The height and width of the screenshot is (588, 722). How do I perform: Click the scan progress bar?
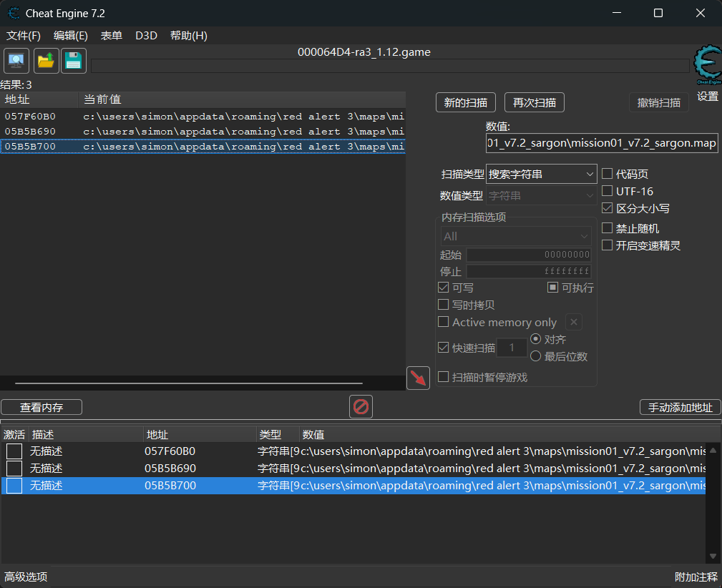pyautogui.click(x=390, y=65)
